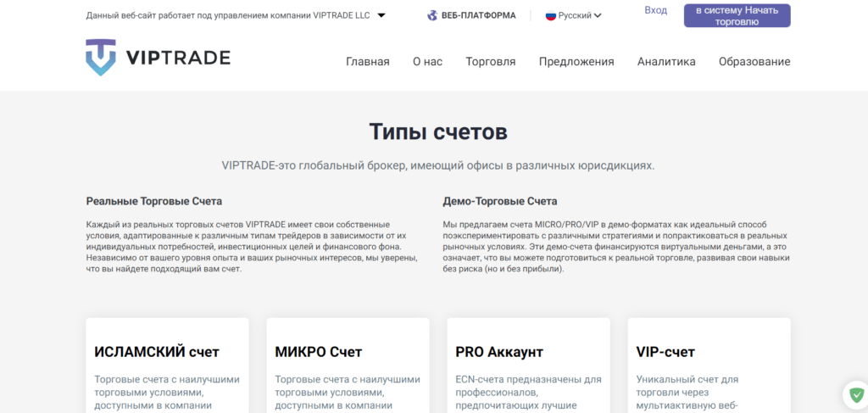The image size is (868, 413).
Task: Click the paragraph about MICRO/PRO/VIP demo accounts
Action: (616, 247)
